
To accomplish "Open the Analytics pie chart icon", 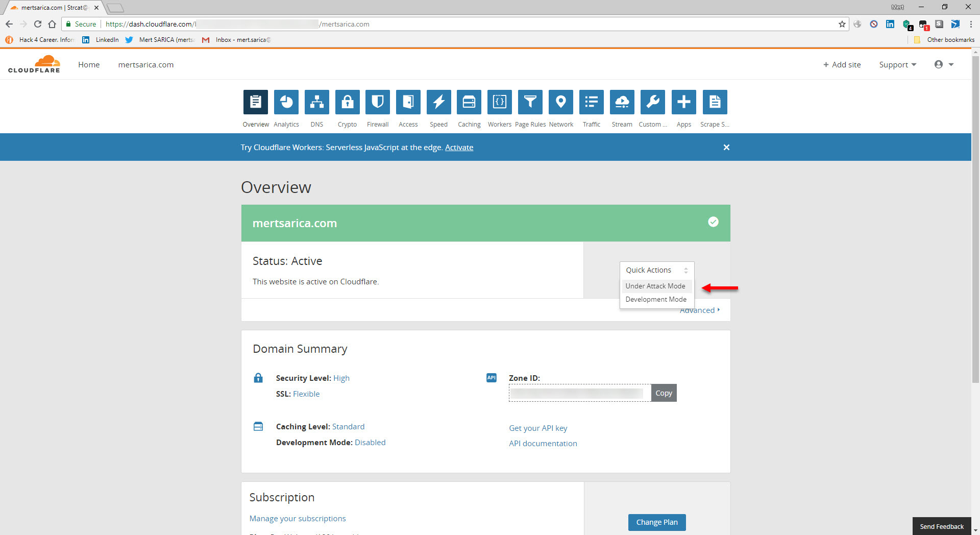I will pos(286,102).
